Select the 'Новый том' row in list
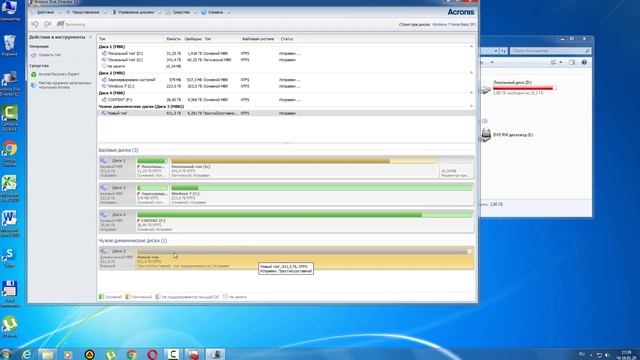 pos(286,113)
